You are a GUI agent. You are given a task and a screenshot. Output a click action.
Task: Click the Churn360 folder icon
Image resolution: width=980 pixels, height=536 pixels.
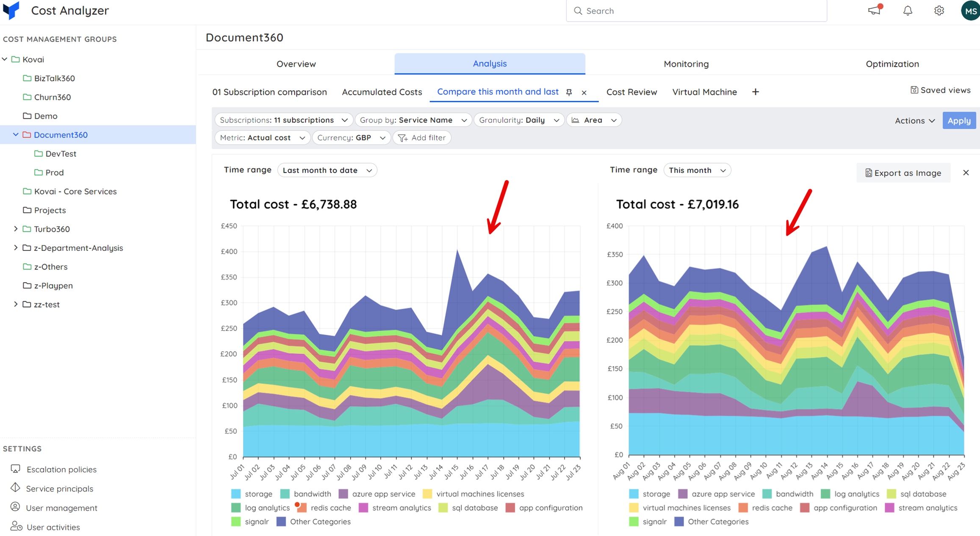27,97
